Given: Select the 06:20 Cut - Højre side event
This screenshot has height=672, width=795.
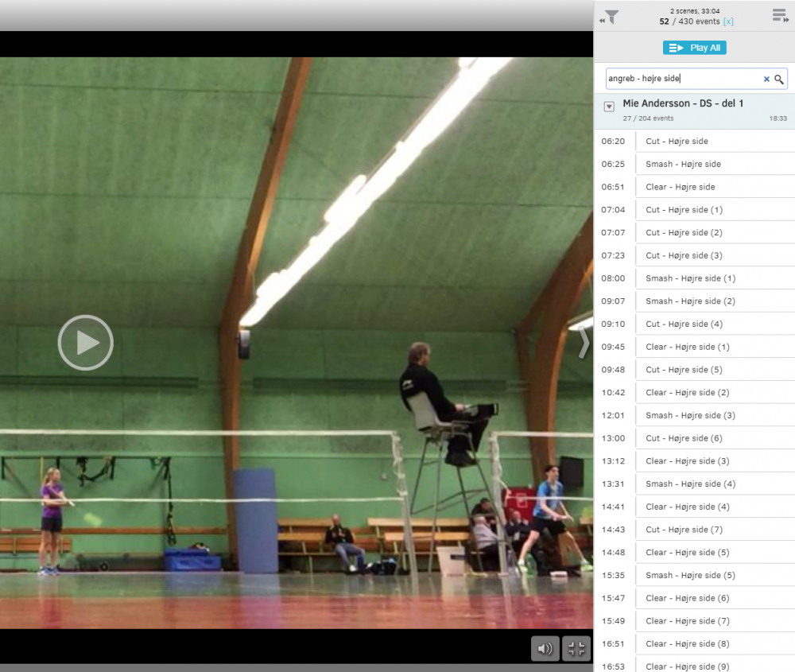Looking at the screenshot, I should [677, 142].
